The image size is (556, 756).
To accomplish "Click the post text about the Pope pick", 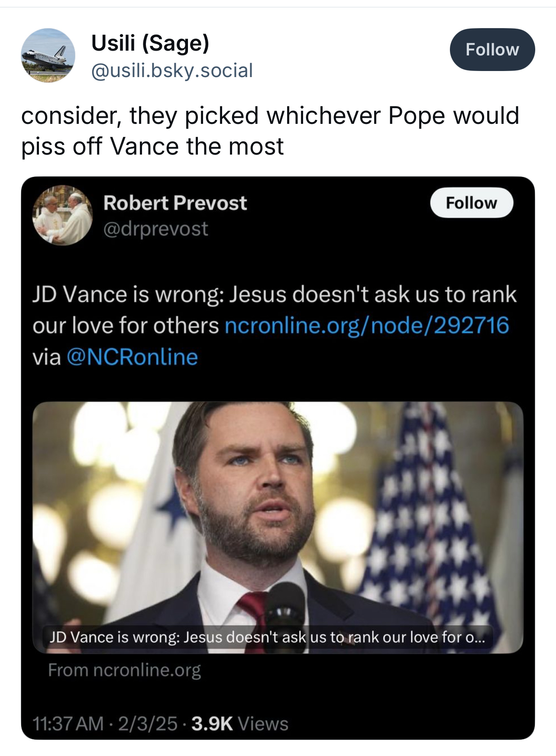I will click(269, 131).
